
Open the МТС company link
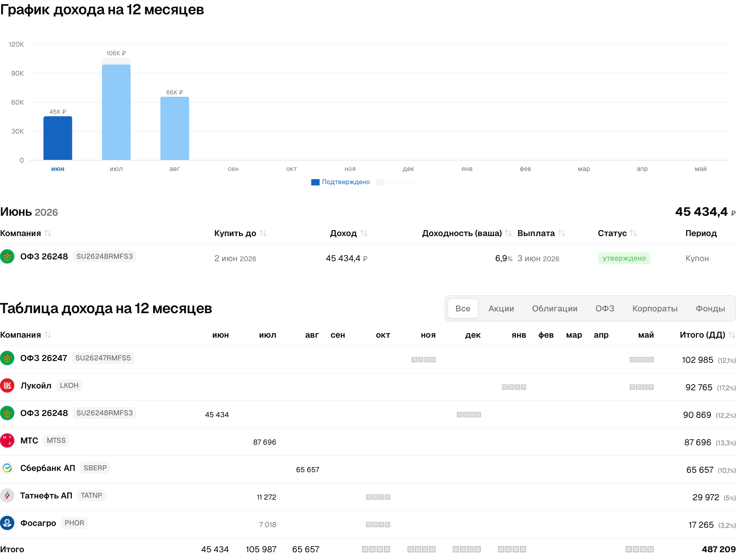point(29,441)
